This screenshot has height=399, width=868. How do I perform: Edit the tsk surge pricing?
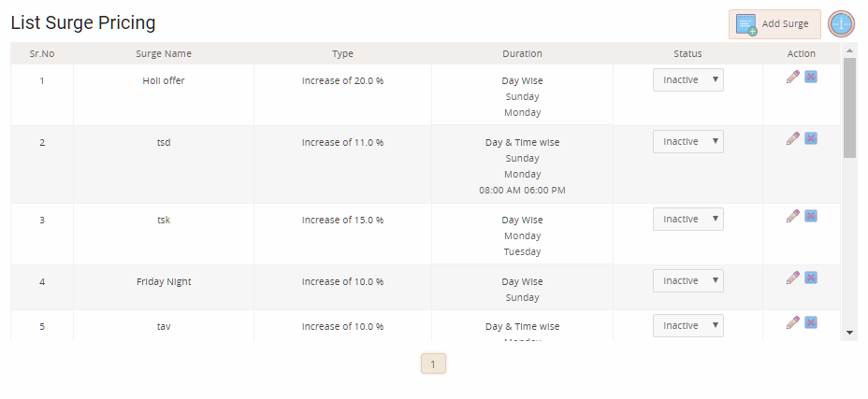(x=793, y=216)
